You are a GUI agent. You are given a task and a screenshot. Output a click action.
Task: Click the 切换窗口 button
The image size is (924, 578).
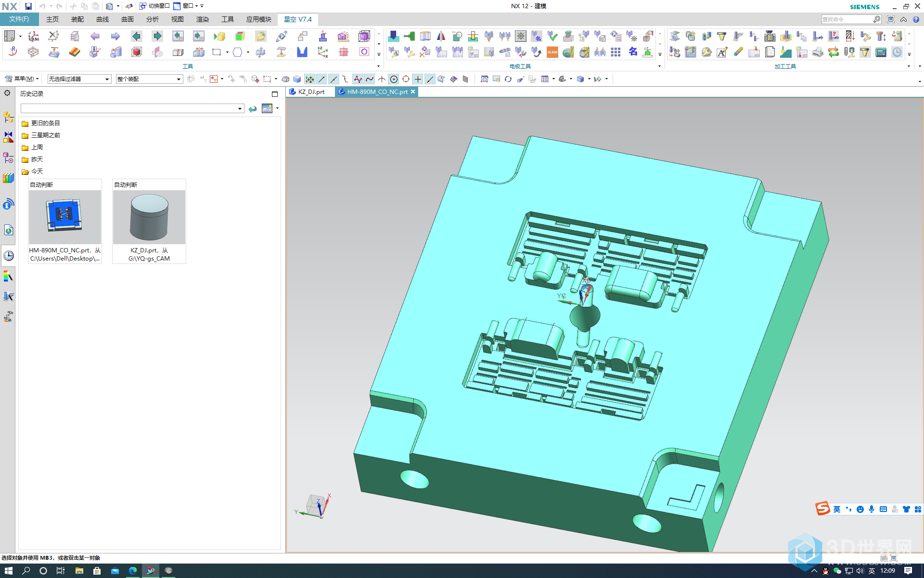click(x=154, y=6)
